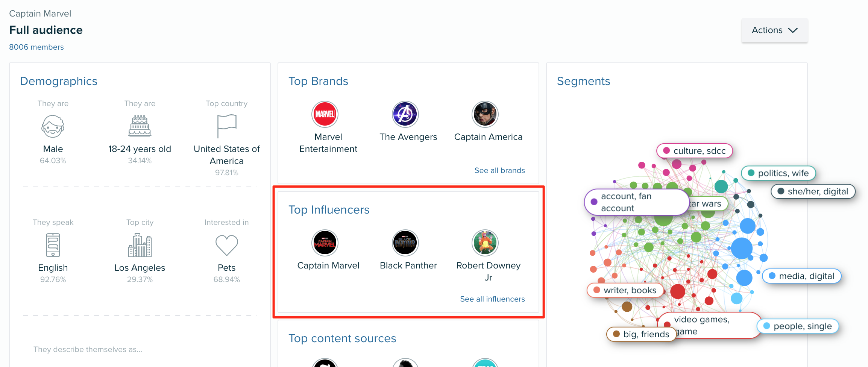Click the big, friends segment label
Screen dimensions: 868x367
pyautogui.click(x=642, y=334)
